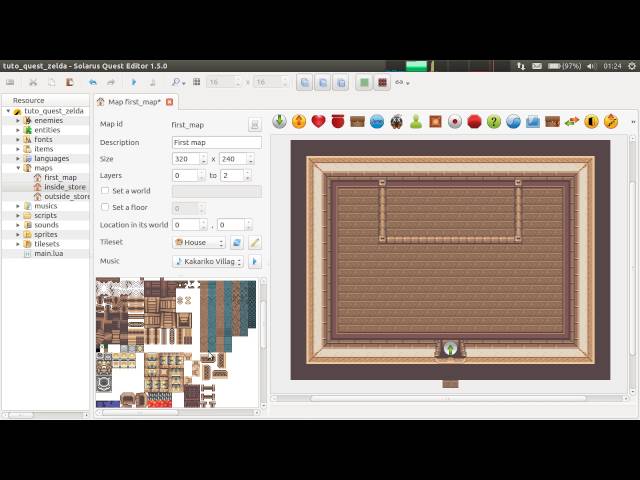Add a Destination entity
Screen dimensions: 640x480
coord(279,121)
